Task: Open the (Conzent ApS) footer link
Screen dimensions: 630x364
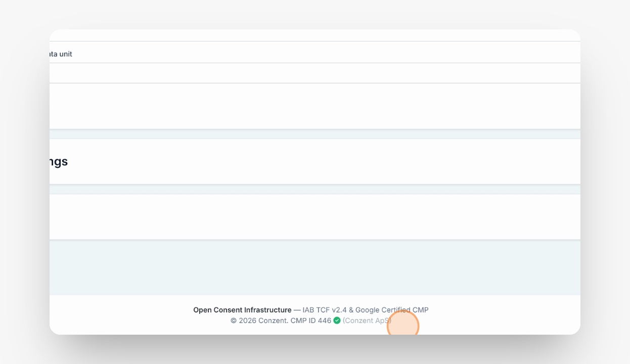Action: pyautogui.click(x=367, y=321)
